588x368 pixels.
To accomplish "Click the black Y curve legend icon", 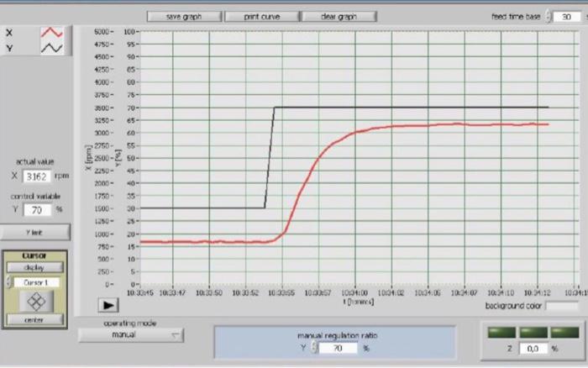I will (52, 48).
